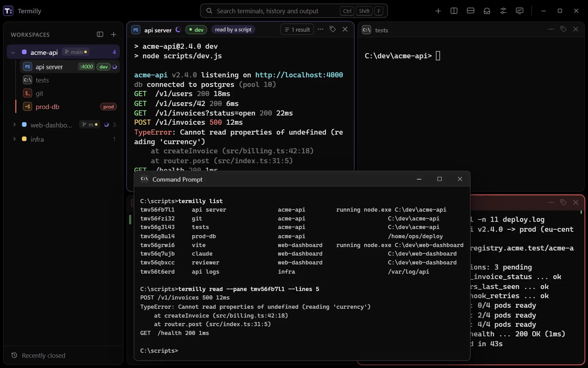Expand the web-dashboard workspace
This screenshot has width=588, height=368.
click(x=14, y=125)
